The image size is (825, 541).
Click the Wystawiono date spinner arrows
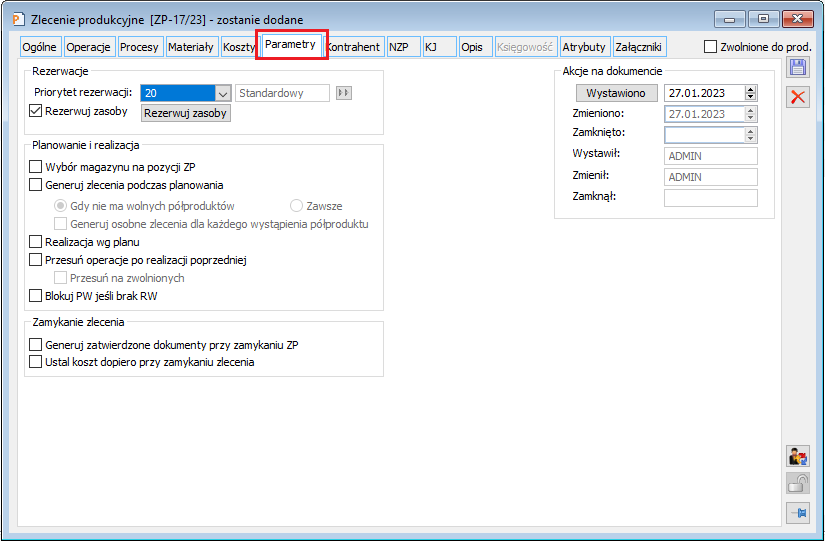751,93
